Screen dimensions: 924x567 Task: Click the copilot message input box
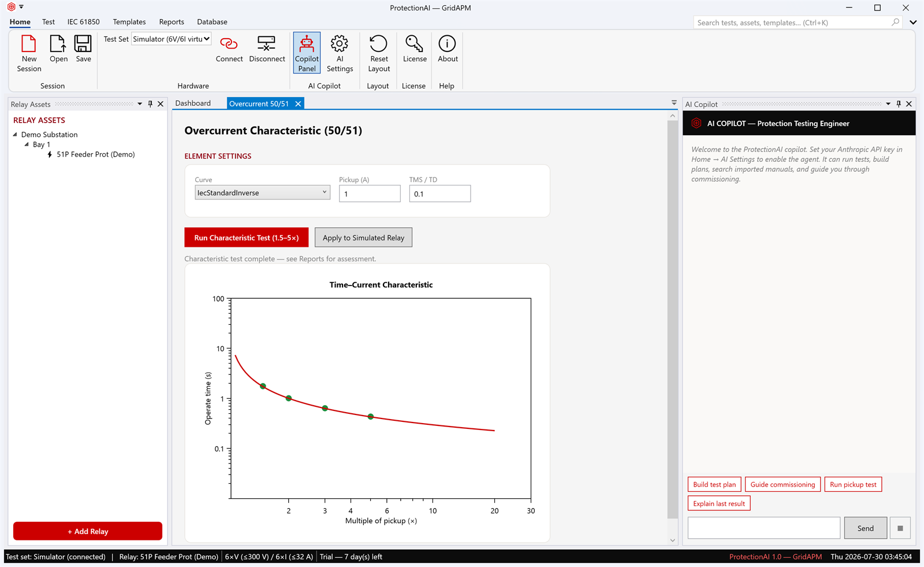pos(763,528)
